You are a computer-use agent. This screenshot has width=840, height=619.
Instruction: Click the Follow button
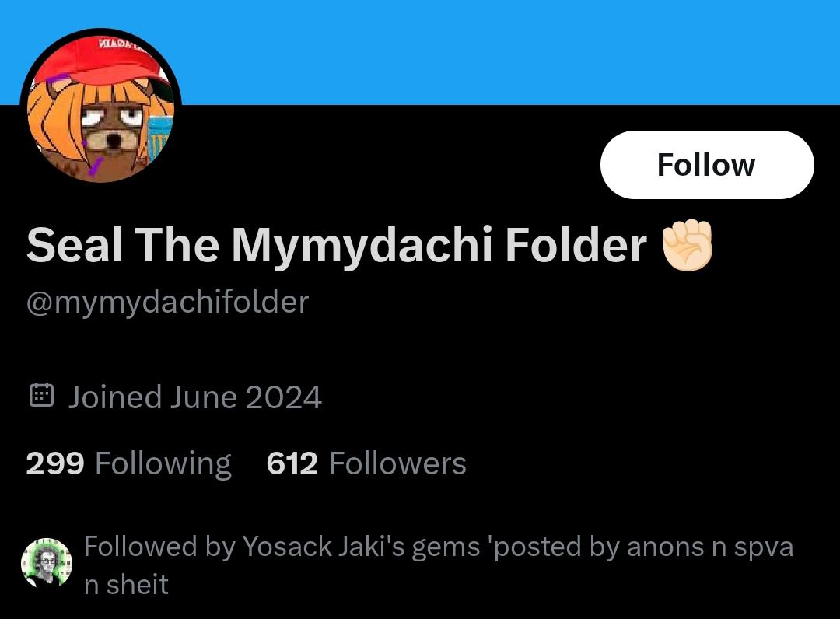pos(706,165)
